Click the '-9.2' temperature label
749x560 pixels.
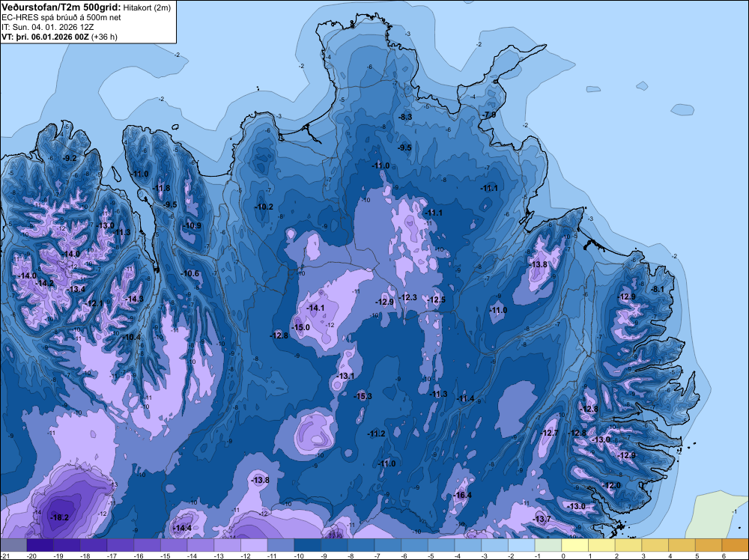70,158
